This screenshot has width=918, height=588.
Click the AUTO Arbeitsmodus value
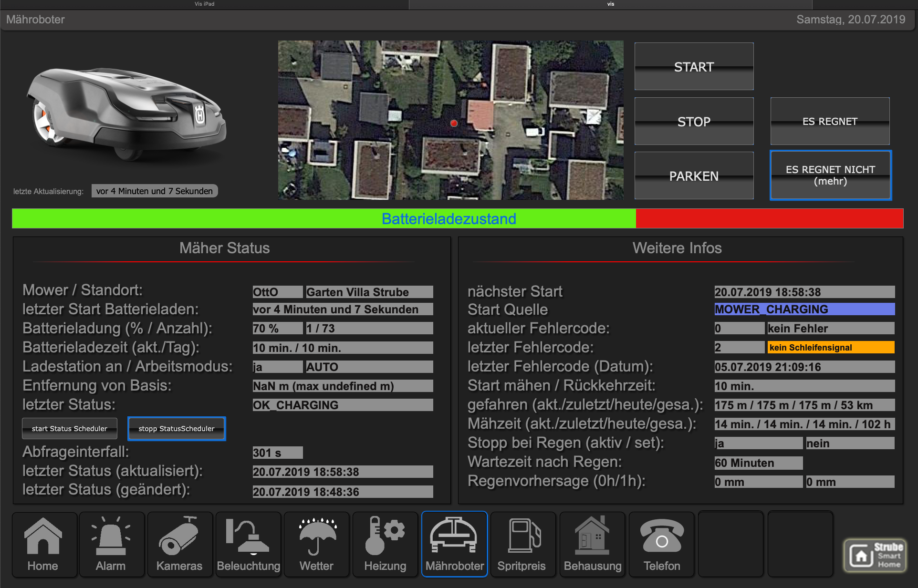click(x=370, y=367)
